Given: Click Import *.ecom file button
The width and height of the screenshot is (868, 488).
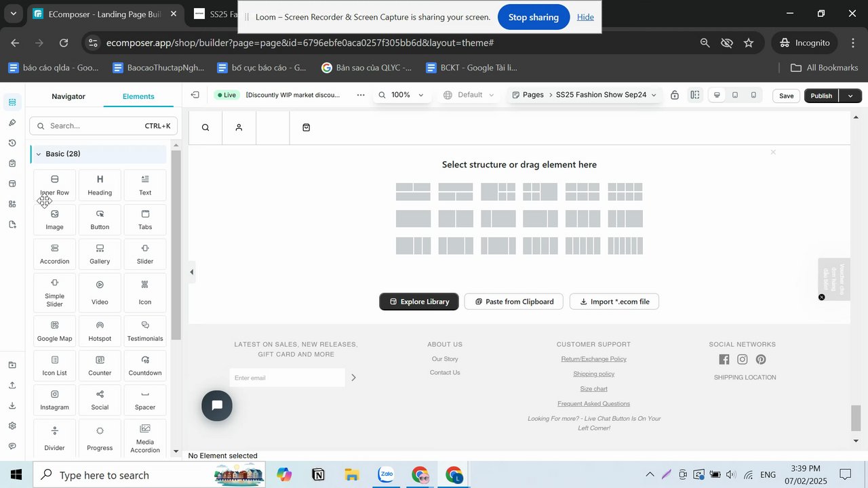Looking at the screenshot, I should click(614, 302).
